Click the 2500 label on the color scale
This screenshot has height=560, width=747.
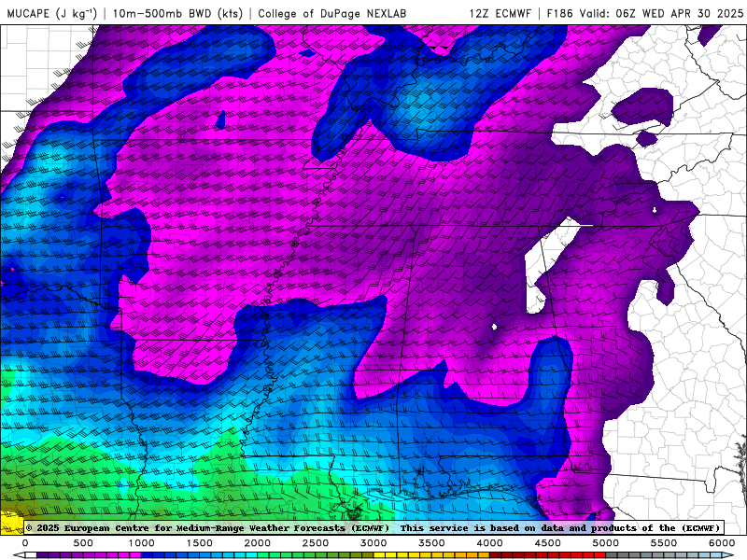click(316, 543)
